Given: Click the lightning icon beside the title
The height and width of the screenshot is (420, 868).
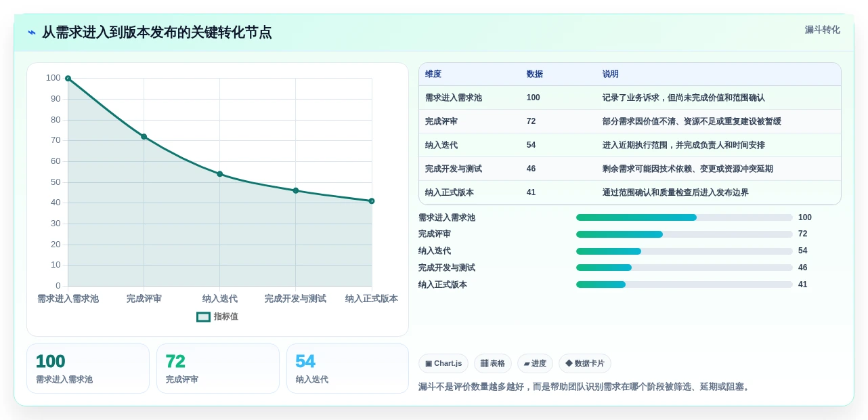Looking at the screenshot, I should coord(32,32).
